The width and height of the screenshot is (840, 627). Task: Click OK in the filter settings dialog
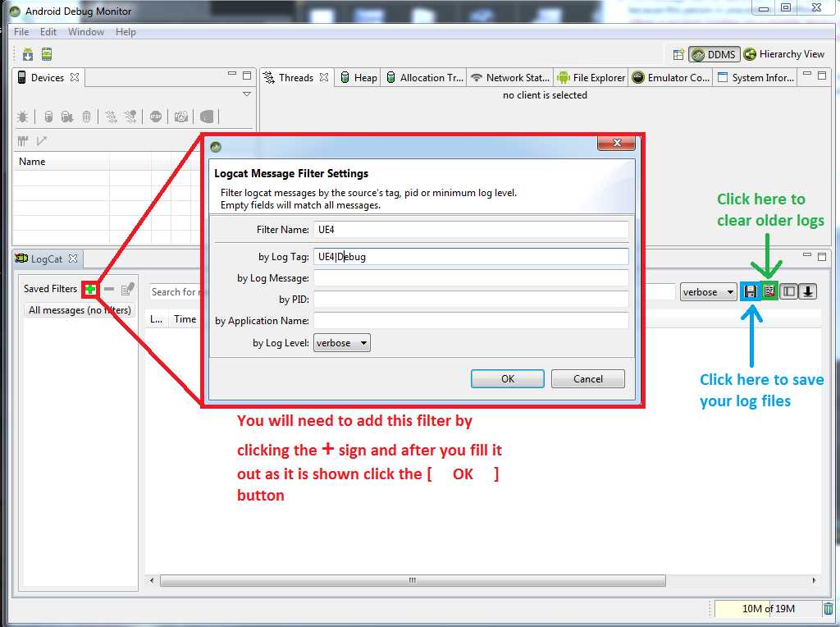507,379
